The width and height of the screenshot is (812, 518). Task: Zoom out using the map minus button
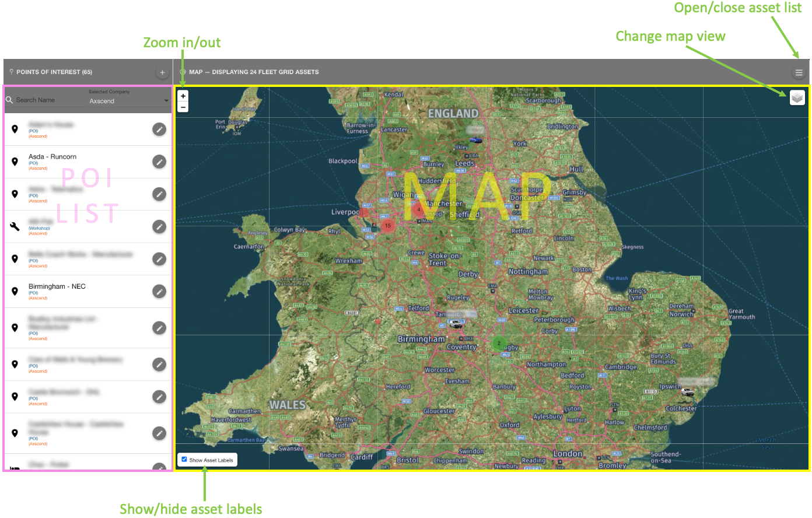point(183,107)
